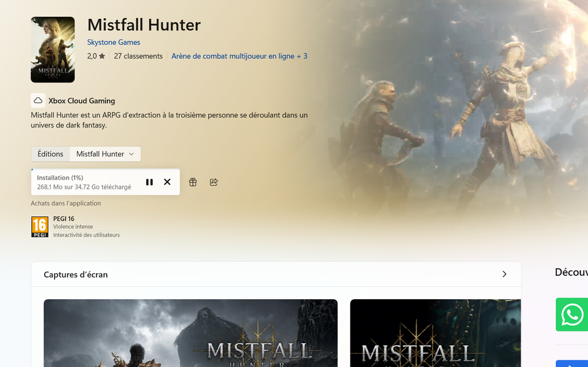Click the Violence intense descriptor
This screenshot has height=367, width=588.
pyautogui.click(x=73, y=227)
